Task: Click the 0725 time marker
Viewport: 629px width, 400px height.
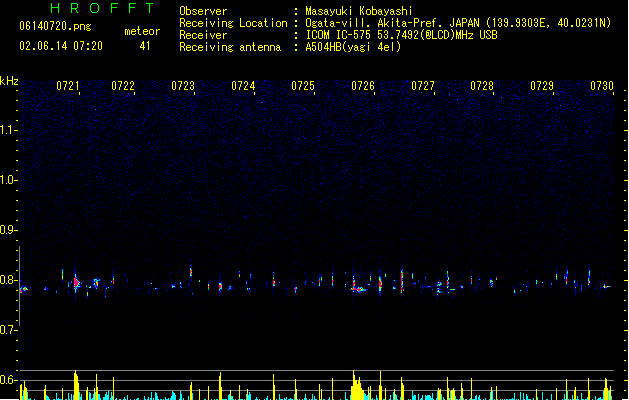Action: click(x=303, y=86)
